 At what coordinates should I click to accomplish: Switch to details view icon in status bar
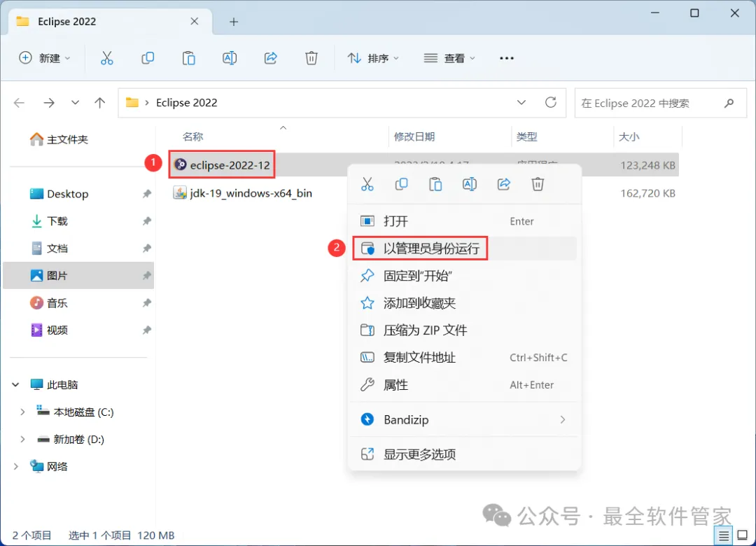[x=723, y=535]
